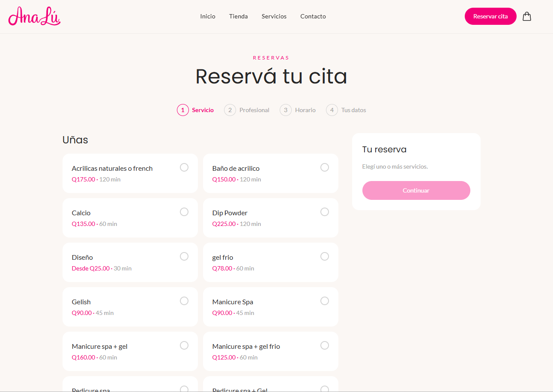Viewport: 553px width, 392px height.
Task: Go to step 4 Tus datos
Action: click(346, 110)
